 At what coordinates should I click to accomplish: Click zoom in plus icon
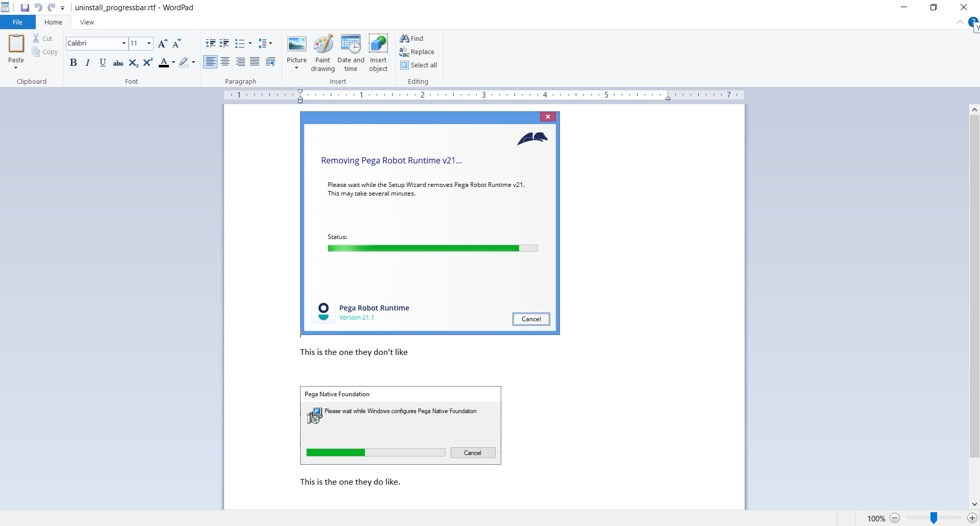tap(972, 518)
